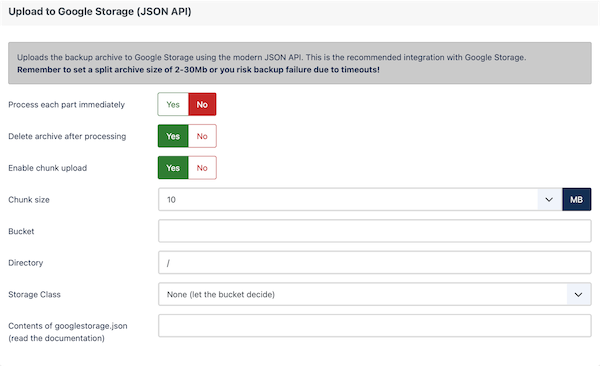Enable chunk upload with the Yes option
This screenshot has height=366, width=600.
173,168
